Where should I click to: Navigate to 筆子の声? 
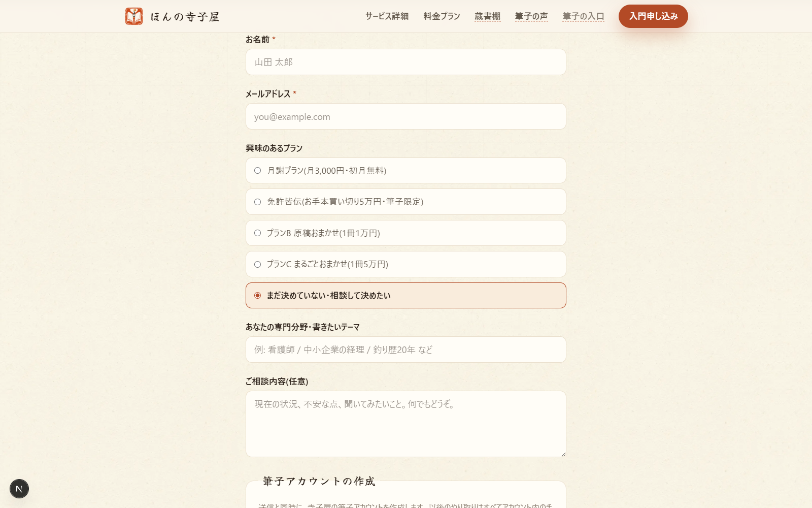531,16
